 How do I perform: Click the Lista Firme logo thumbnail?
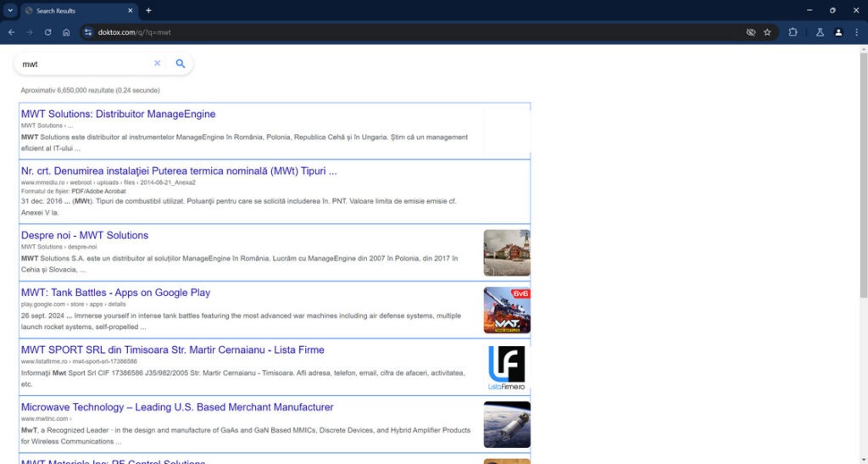click(507, 367)
